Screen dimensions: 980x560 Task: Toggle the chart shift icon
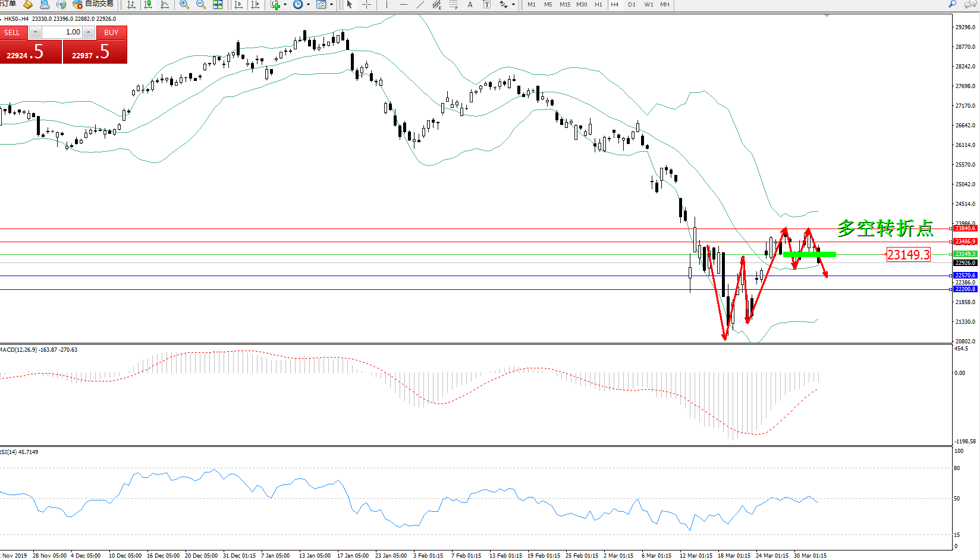(255, 5)
